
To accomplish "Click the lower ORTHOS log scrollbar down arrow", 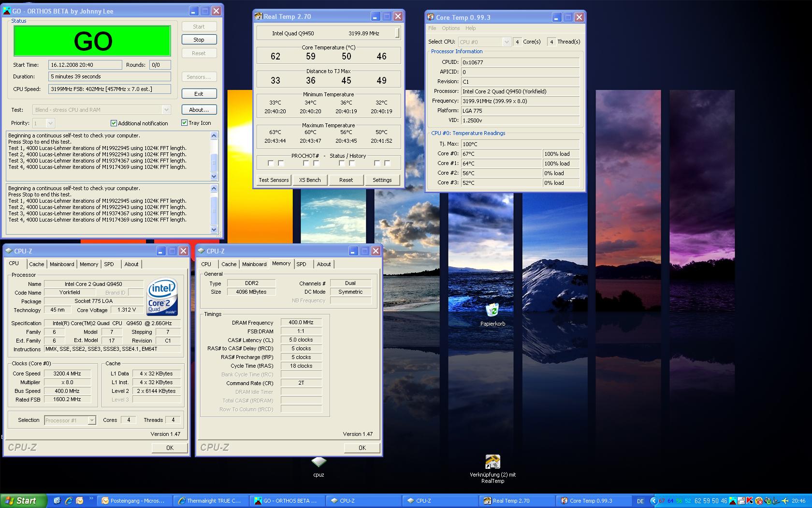I will [214, 229].
